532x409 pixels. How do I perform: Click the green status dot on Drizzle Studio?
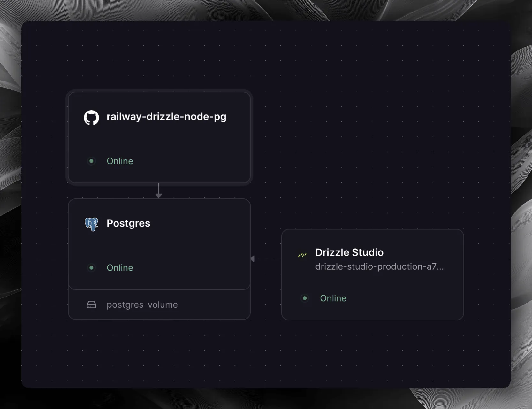(x=305, y=298)
